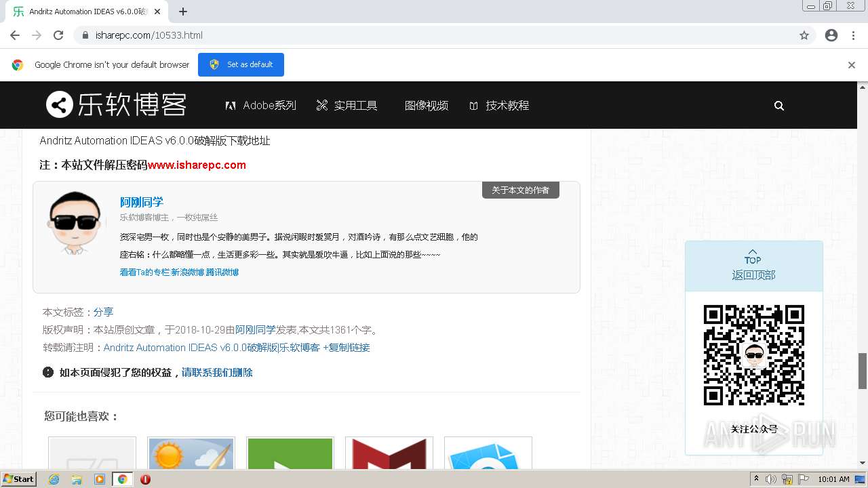Open the 腾讯微博 link

(x=222, y=272)
